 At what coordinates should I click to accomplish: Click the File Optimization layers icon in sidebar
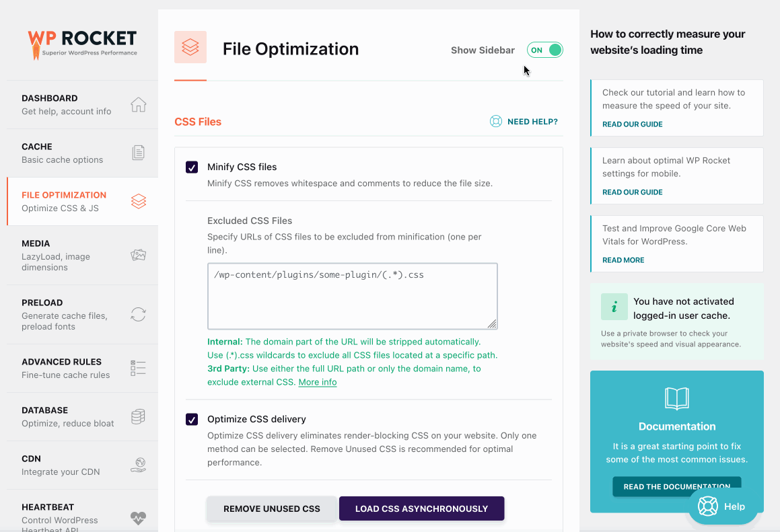click(138, 201)
